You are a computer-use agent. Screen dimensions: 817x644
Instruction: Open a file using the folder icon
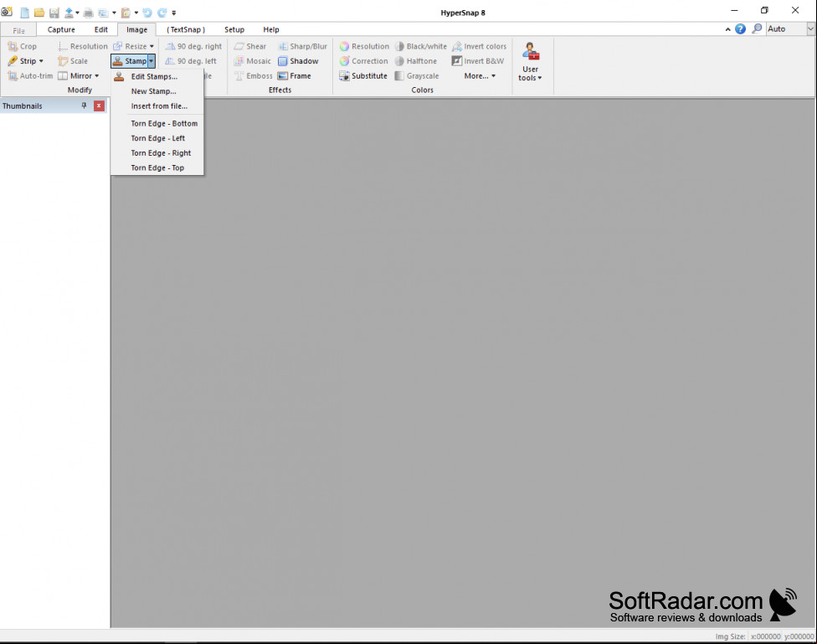39,13
